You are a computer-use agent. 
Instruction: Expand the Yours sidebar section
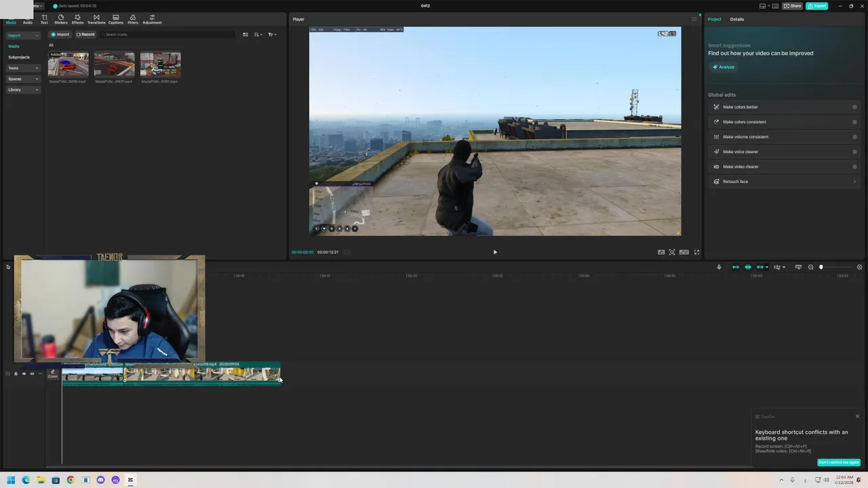pos(23,68)
